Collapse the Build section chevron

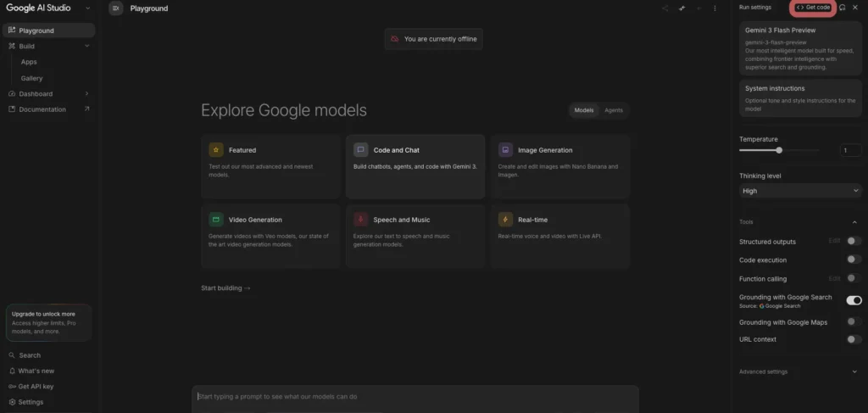(87, 46)
